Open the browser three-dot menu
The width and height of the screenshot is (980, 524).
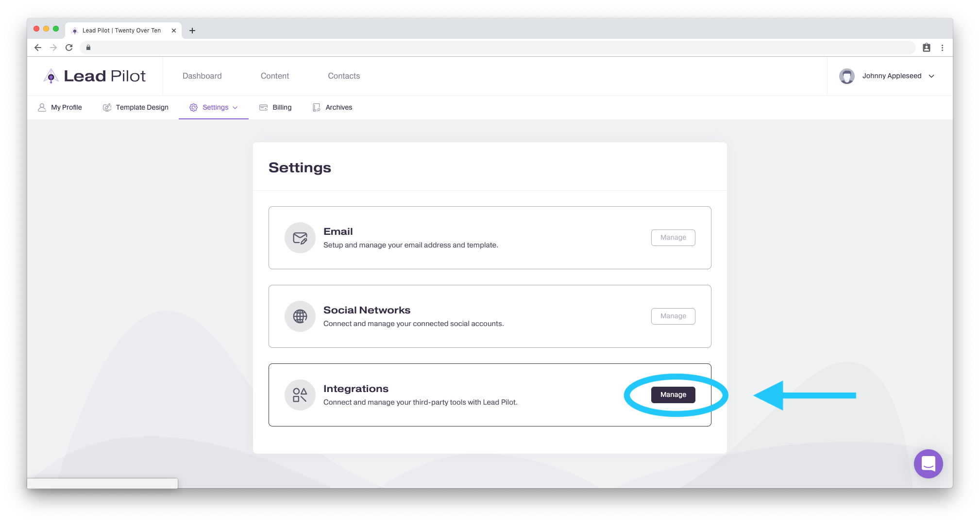pyautogui.click(x=942, y=48)
